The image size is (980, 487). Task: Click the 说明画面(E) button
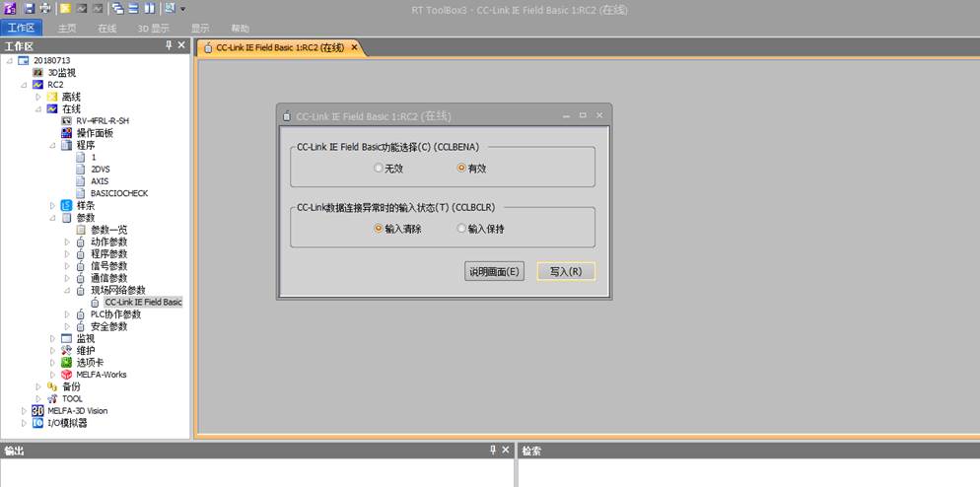pos(494,272)
